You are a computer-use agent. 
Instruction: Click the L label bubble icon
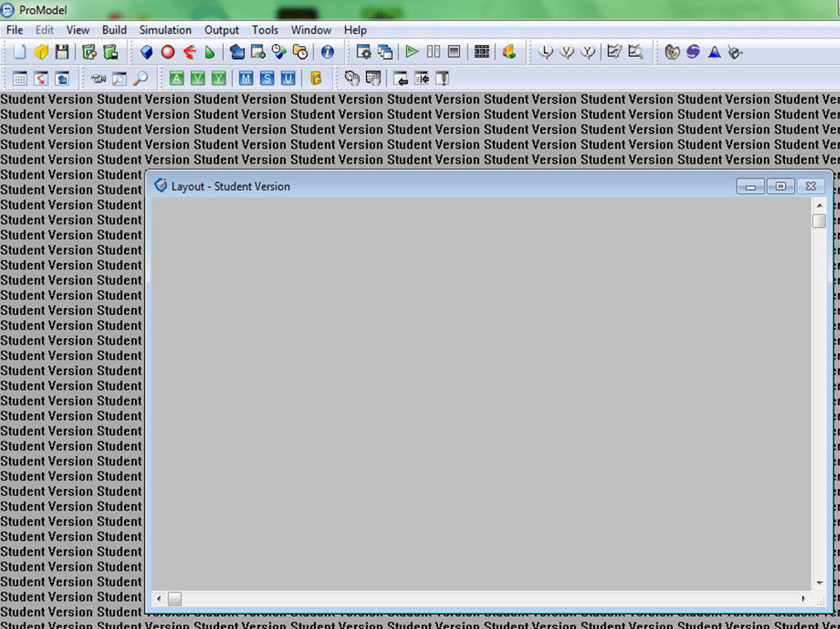(x=545, y=52)
